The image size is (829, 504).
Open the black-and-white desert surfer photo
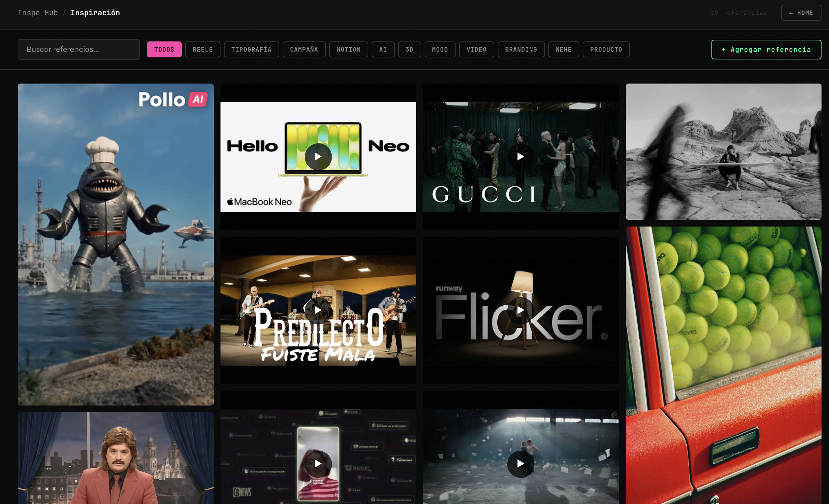coord(723,152)
